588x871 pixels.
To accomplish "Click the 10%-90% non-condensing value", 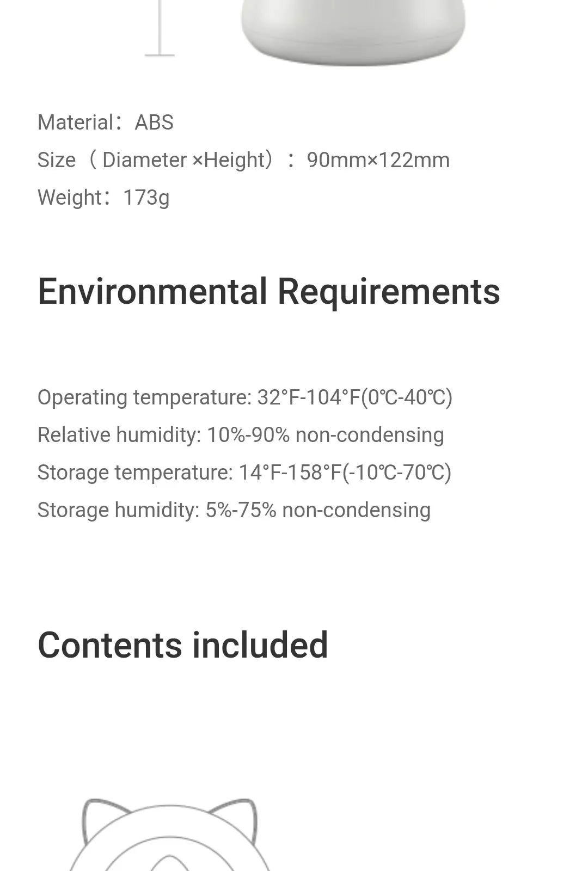I will [325, 435].
